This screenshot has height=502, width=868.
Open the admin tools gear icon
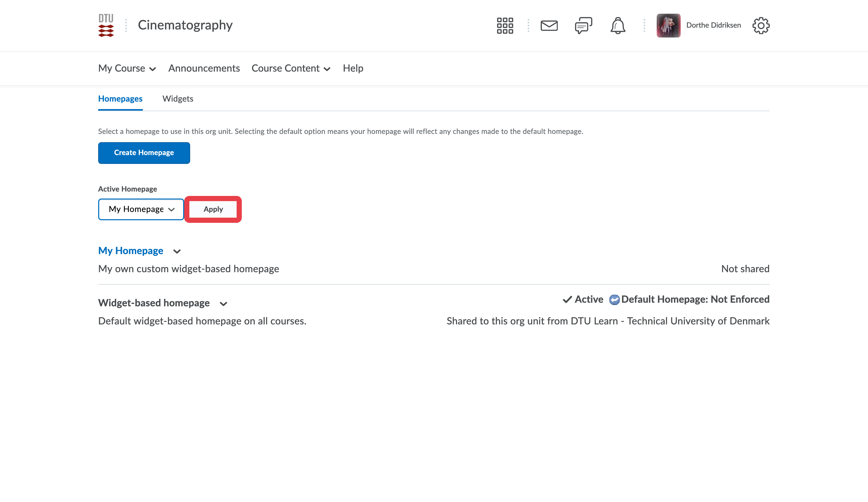(761, 26)
